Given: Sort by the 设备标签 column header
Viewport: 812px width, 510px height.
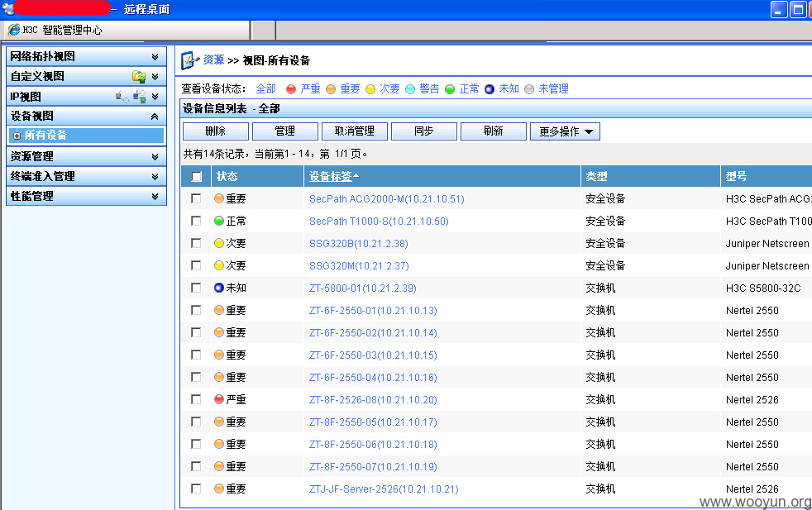Looking at the screenshot, I should (x=331, y=177).
